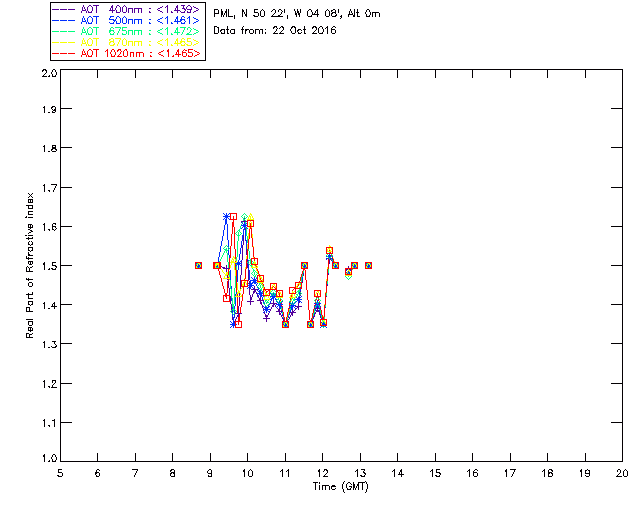Click the y-axis tick label 1.4
This screenshot has width=640, height=512.
click(49, 305)
